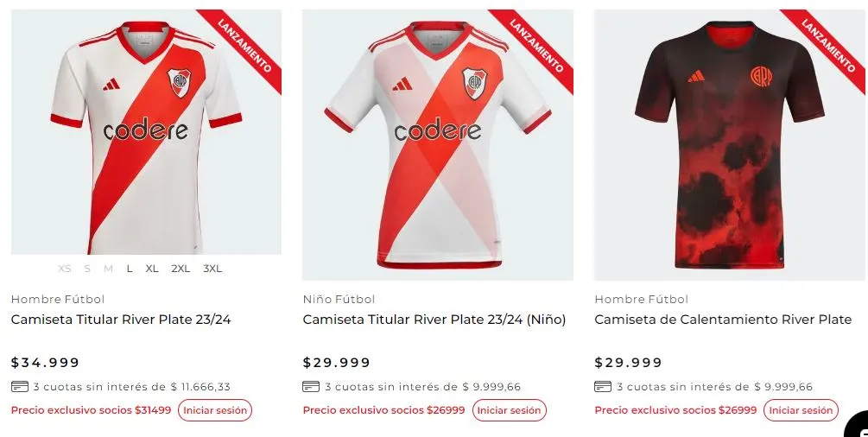The width and height of the screenshot is (868, 437).
Task: Click the card icon beside $ 11.666,33 installments
Action: (x=19, y=387)
